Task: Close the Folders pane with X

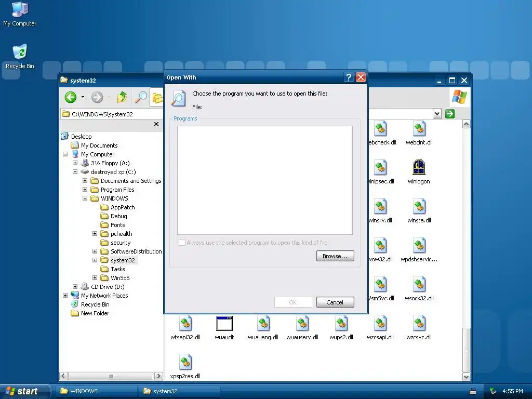Action: coord(156,124)
